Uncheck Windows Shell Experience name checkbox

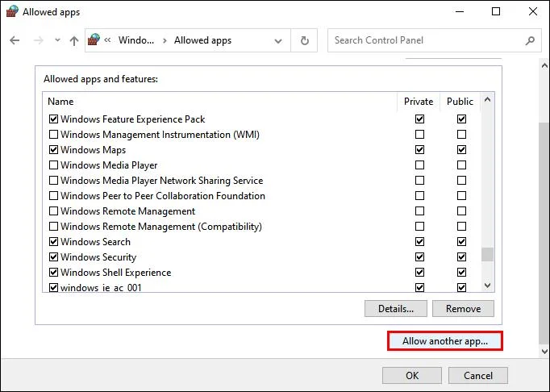click(x=53, y=273)
